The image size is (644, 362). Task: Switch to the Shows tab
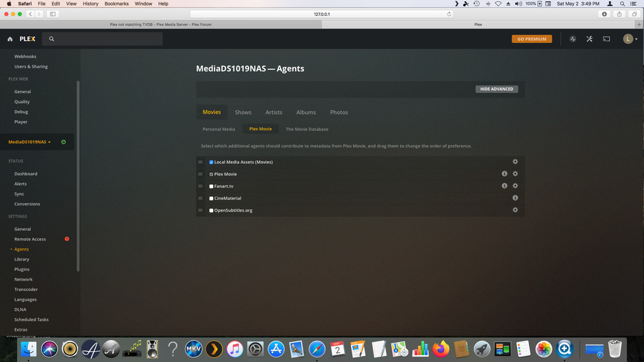tap(242, 112)
